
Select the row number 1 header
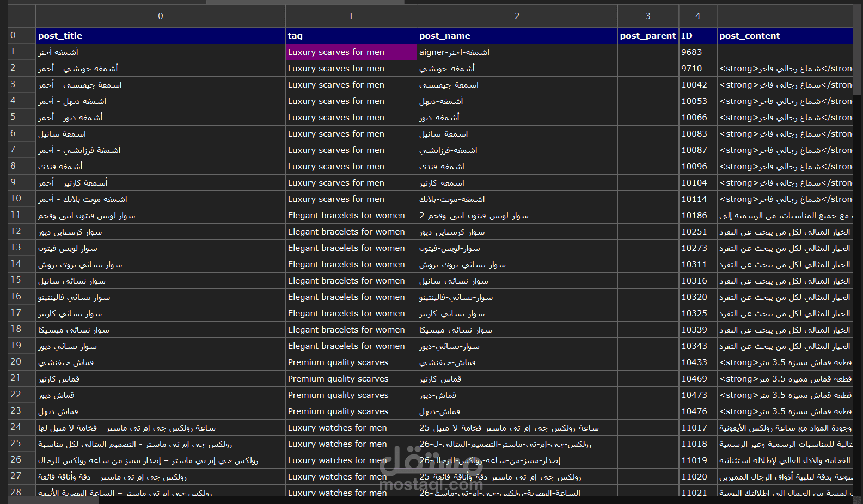pos(22,52)
